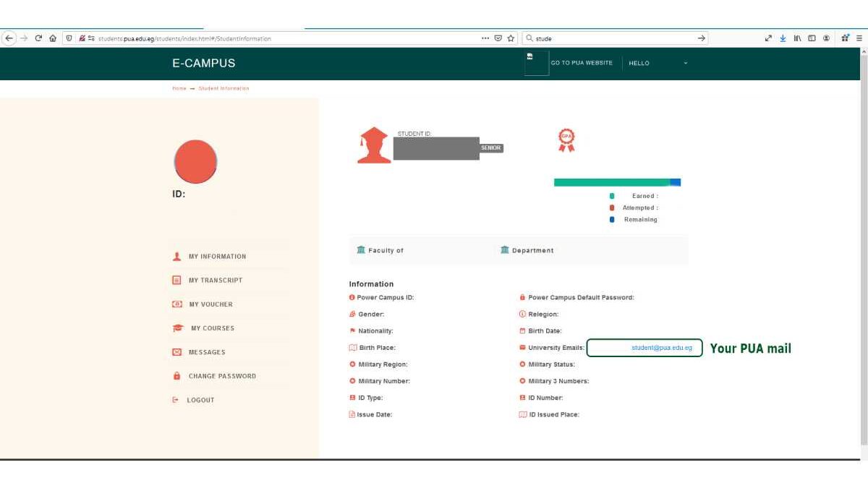Click the credits progress bar

[616, 182]
